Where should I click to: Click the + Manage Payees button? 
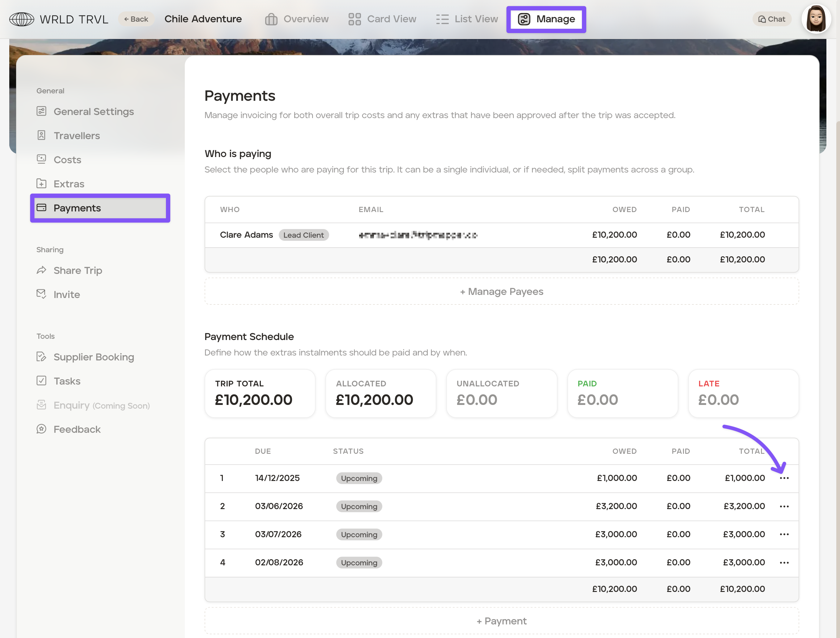(501, 292)
